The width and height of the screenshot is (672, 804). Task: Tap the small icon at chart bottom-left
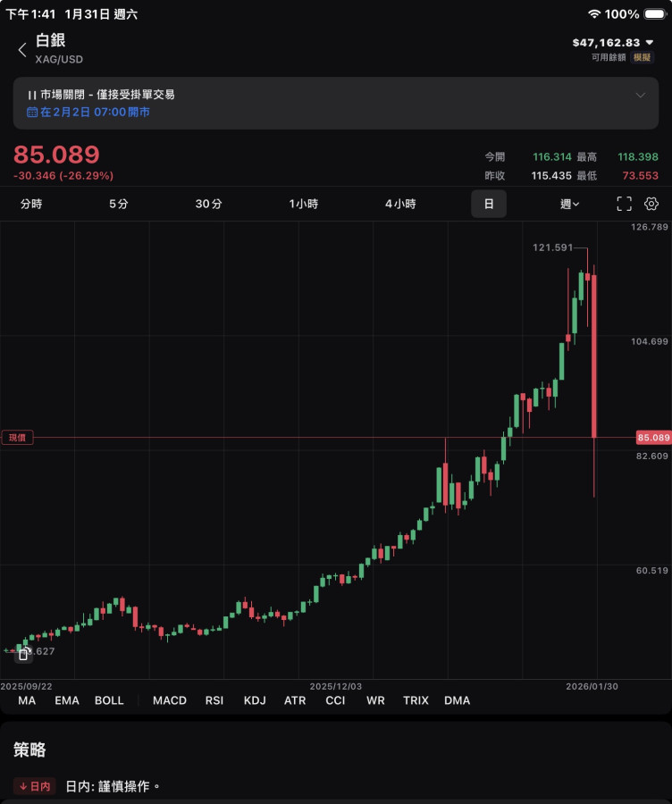pos(23,654)
